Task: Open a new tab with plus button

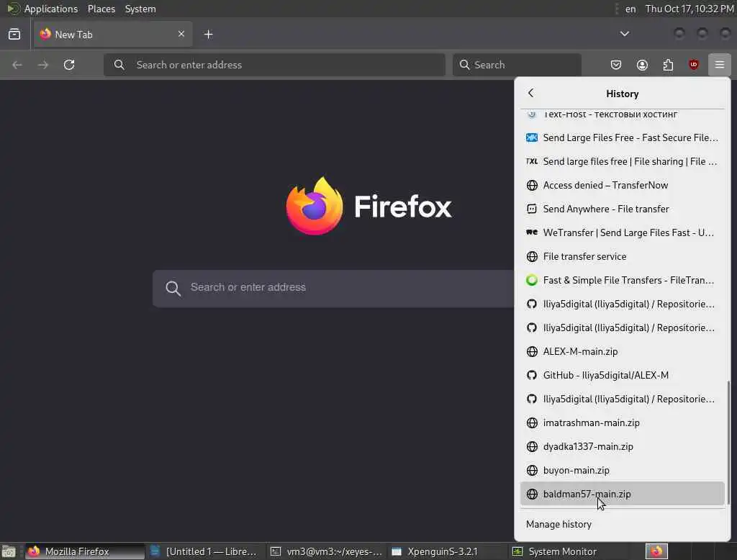Action: coord(208,35)
